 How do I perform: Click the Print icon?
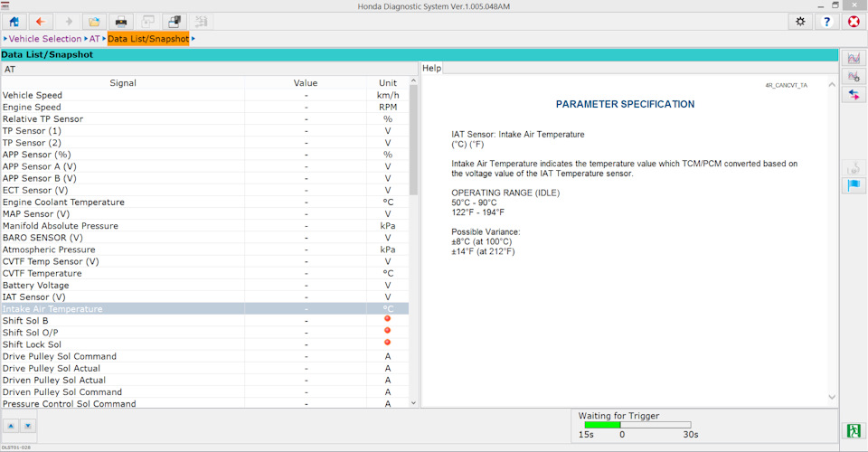(x=119, y=21)
